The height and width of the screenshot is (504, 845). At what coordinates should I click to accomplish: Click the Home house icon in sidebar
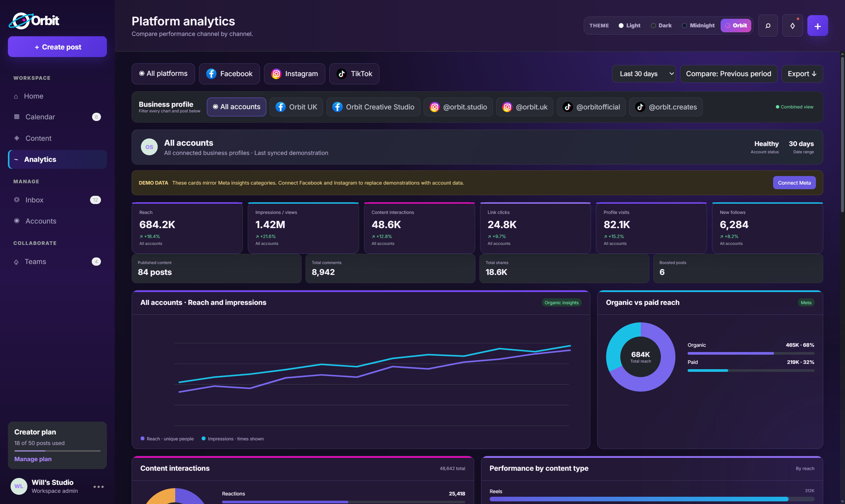coord(16,97)
